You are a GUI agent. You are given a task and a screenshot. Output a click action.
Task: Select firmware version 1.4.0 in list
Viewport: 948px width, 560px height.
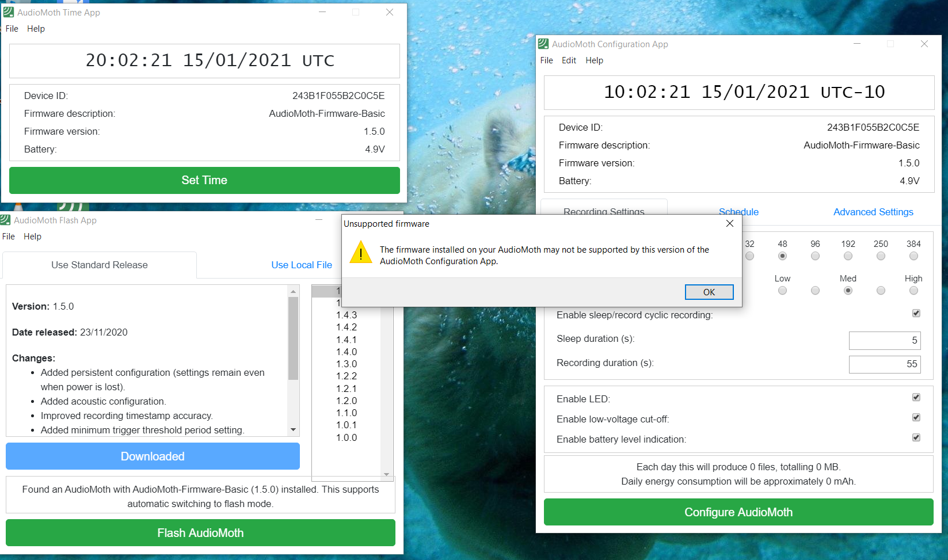pos(347,352)
